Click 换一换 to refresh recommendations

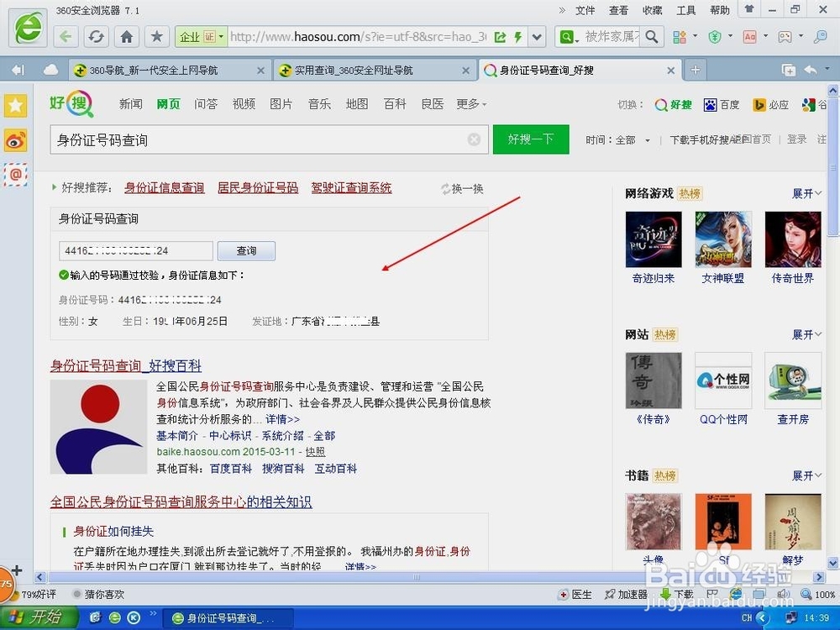(x=462, y=188)
